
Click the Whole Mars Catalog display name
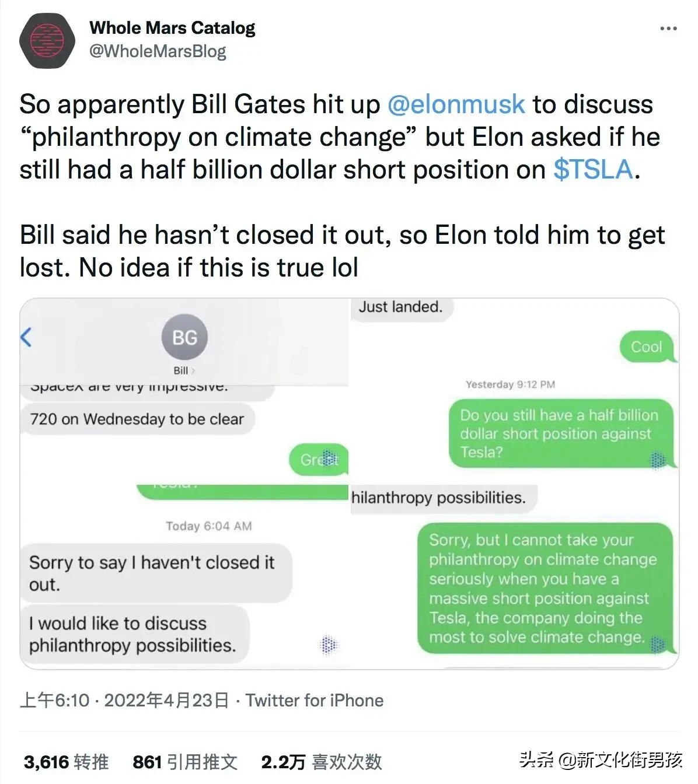(x=172, y=27)
